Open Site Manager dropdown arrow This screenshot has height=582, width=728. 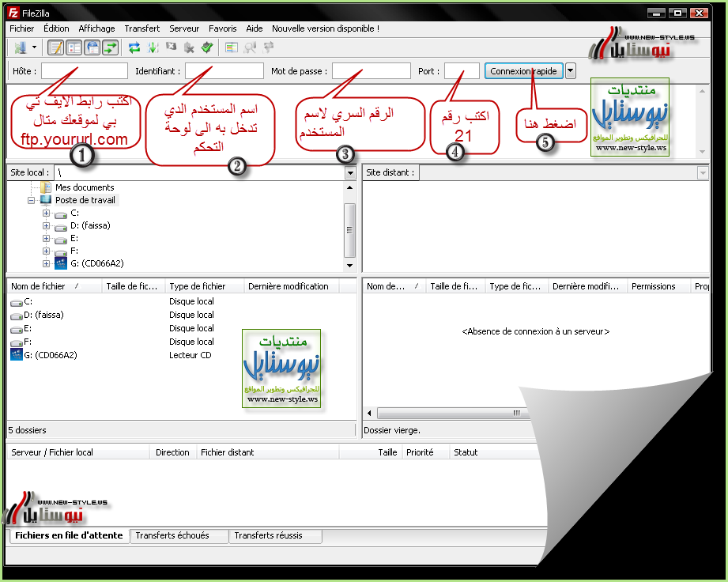coord(34,47)
